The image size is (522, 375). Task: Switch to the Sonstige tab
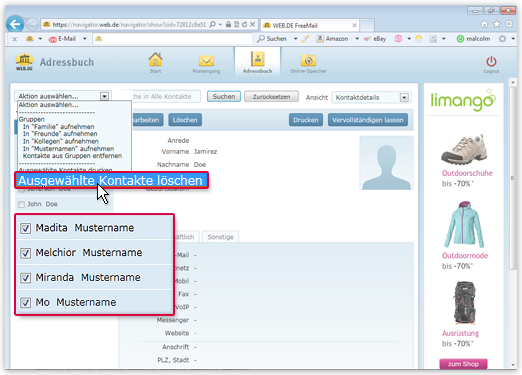coord(220,237)
